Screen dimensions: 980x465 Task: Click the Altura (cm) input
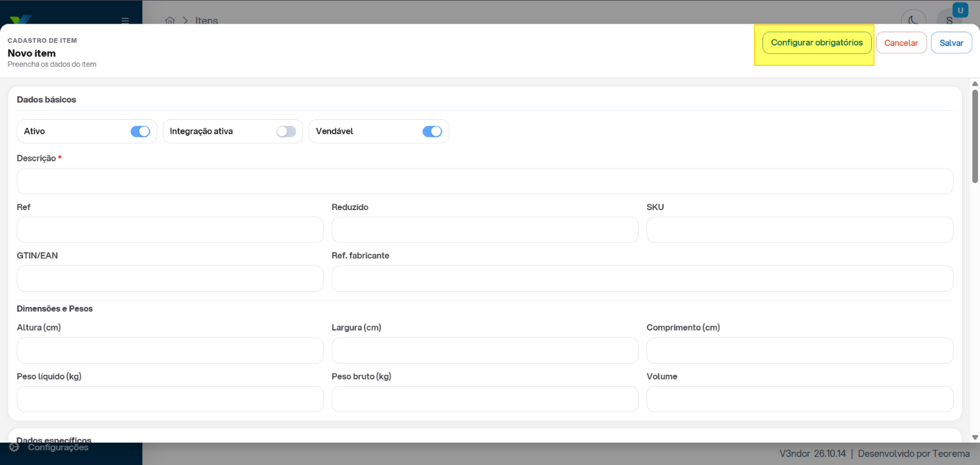click(x=170, y=350)
